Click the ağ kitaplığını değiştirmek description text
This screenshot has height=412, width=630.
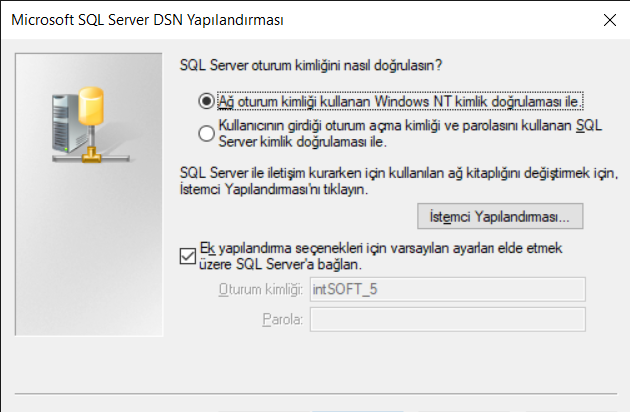click(x=399, y=181)
